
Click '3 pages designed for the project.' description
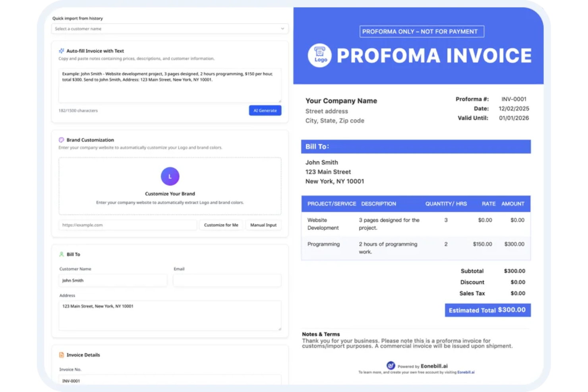(x=389, y=224)
